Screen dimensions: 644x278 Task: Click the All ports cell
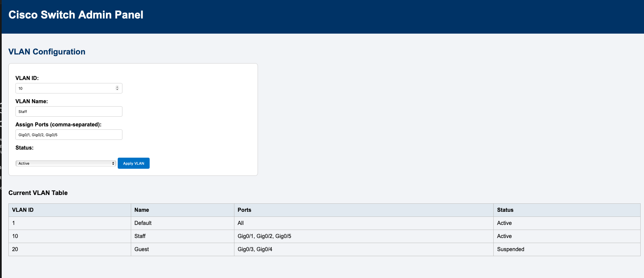(x=364, y=223)
